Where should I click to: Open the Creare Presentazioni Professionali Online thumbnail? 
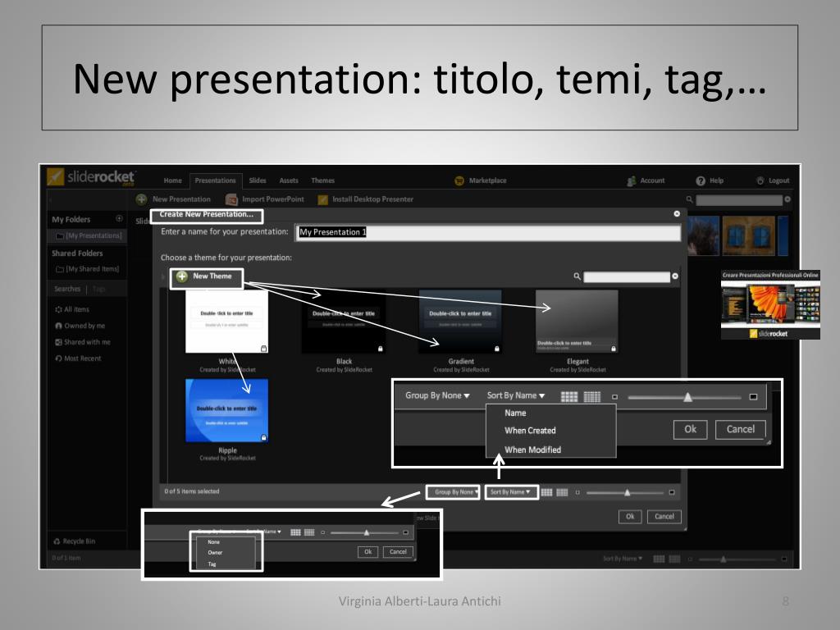click(x=770, y=304)
